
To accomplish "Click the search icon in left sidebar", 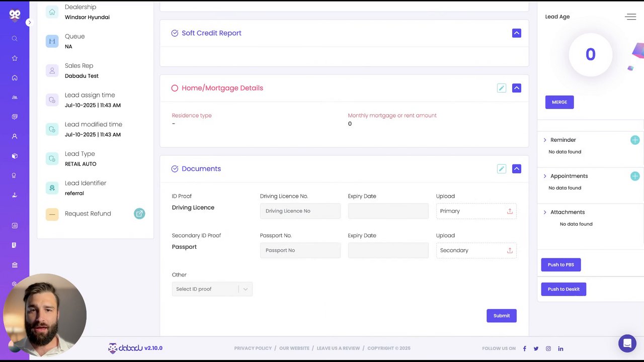I will pos(15,39).
